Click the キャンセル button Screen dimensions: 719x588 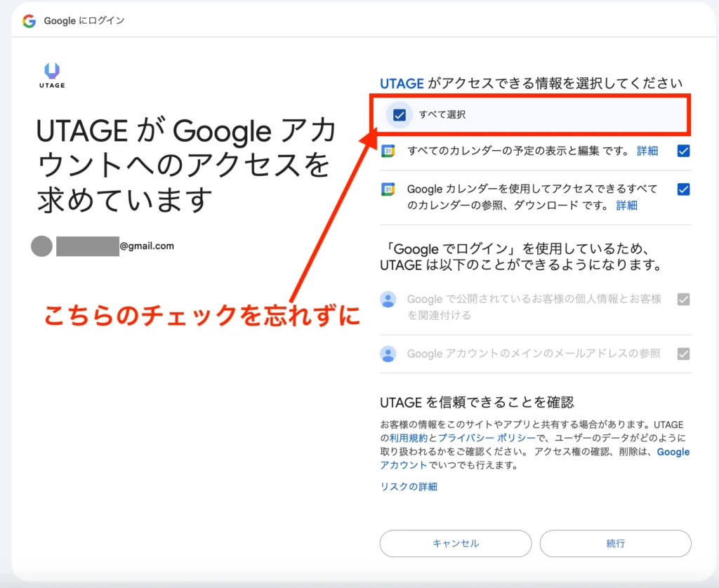coord(456,544)
